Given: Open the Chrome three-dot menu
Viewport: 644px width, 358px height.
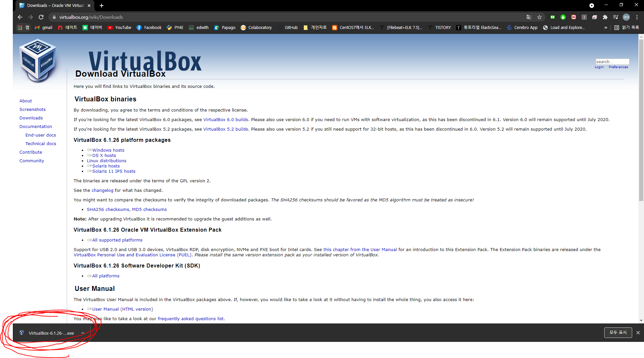Looking at the screenshot, I should pyautogui.click(x=637, y=17).
